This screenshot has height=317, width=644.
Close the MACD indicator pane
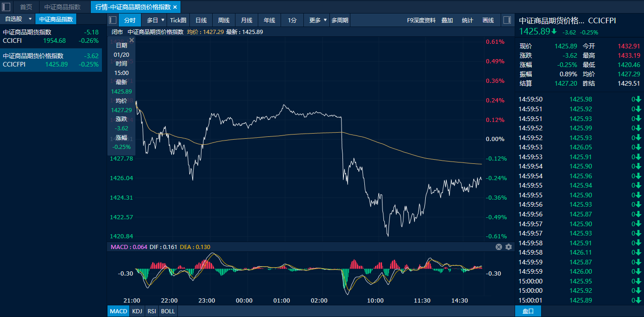(x=499, y=247)
